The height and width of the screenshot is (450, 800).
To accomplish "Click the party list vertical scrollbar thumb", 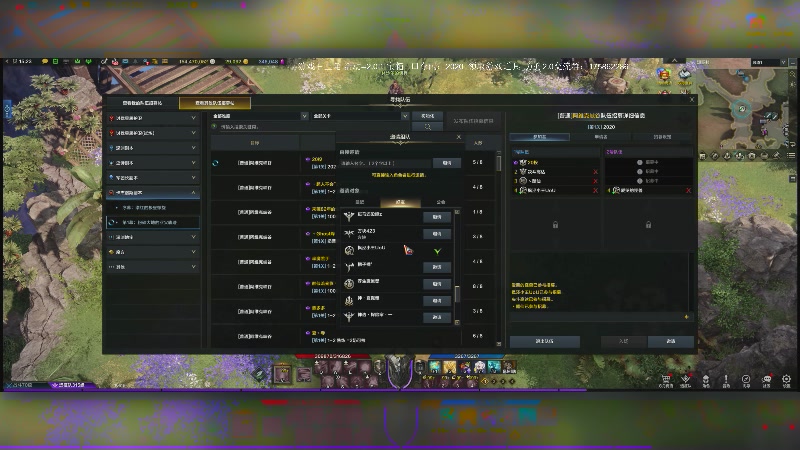I will tap(498, 163).
